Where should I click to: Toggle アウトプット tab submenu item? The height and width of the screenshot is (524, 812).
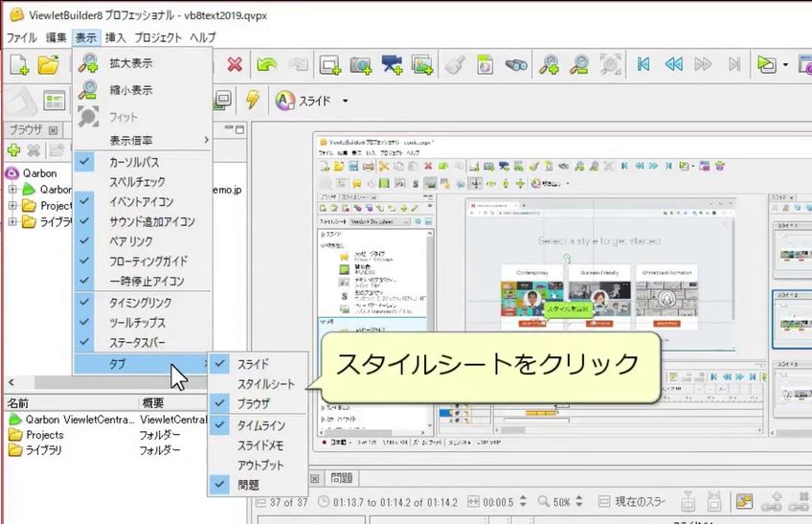258,465
